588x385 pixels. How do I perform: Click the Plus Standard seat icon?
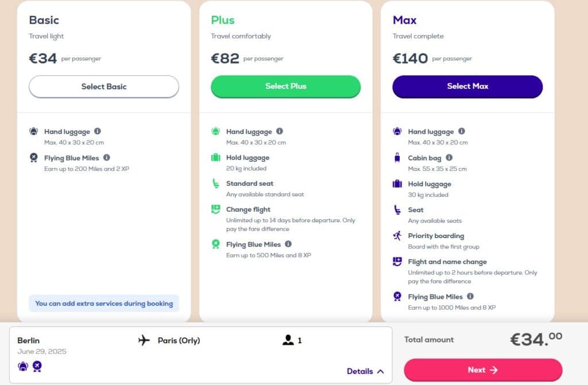pyautogui.click(x=216, y=184)
